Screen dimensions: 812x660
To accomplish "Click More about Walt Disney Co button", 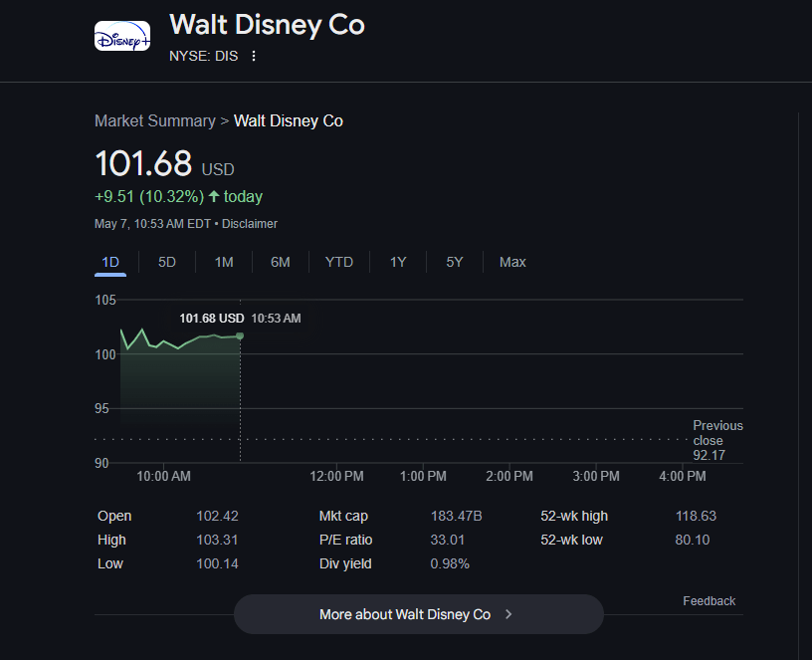I will [418, 614].
